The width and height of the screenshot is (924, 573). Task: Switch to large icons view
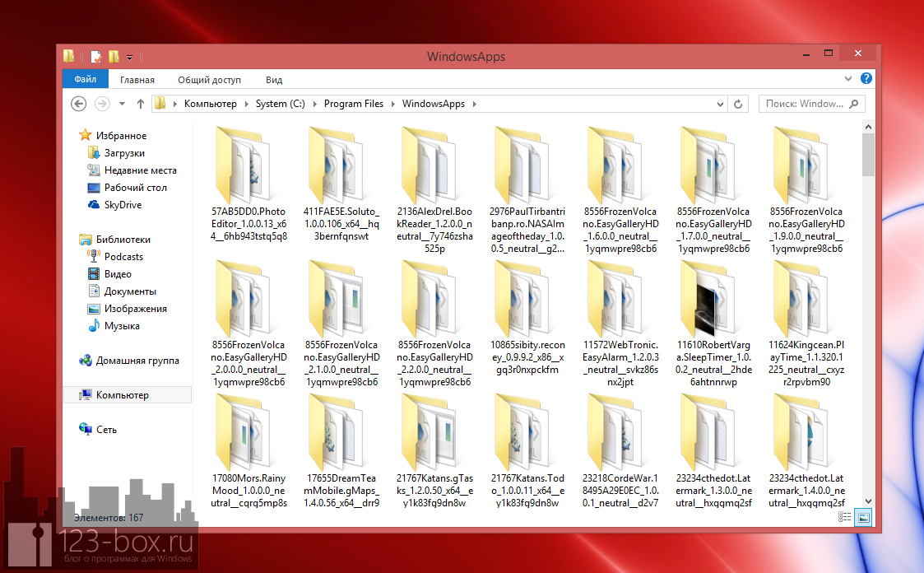863,517
